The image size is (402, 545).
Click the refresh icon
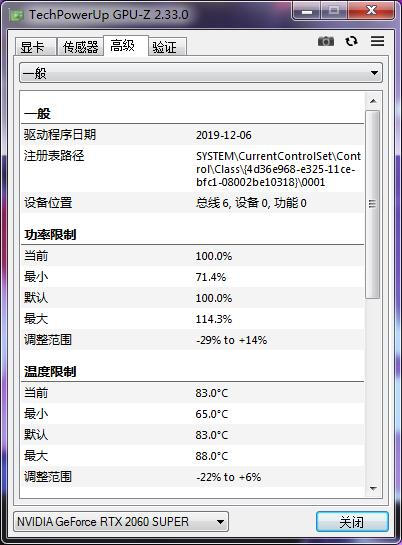coord(351,41)
